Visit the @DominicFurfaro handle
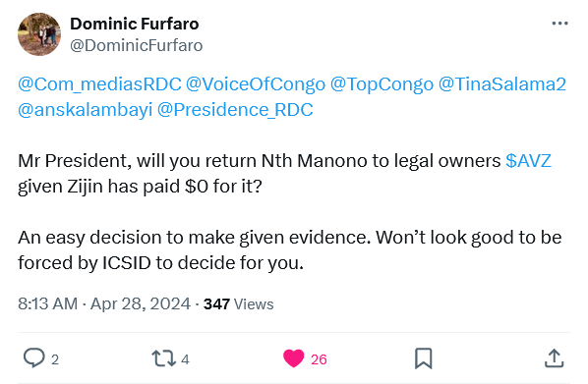 [x=137, y=46]
